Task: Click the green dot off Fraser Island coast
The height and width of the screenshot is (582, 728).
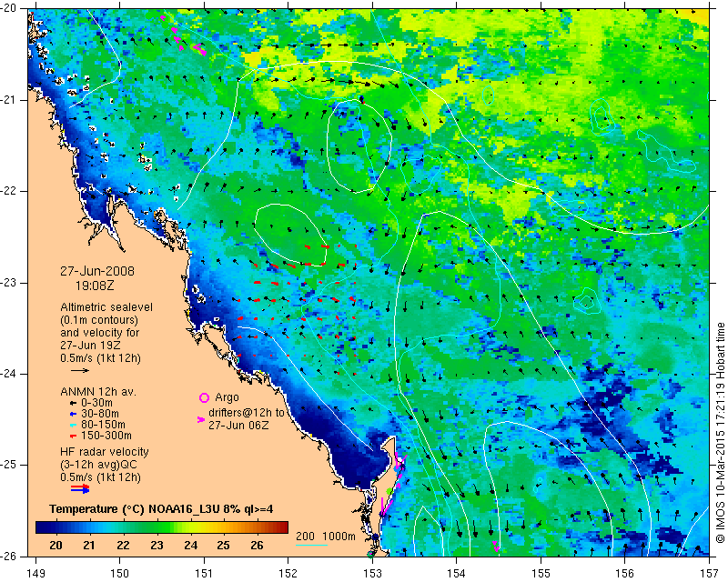Action: (389, 491)
